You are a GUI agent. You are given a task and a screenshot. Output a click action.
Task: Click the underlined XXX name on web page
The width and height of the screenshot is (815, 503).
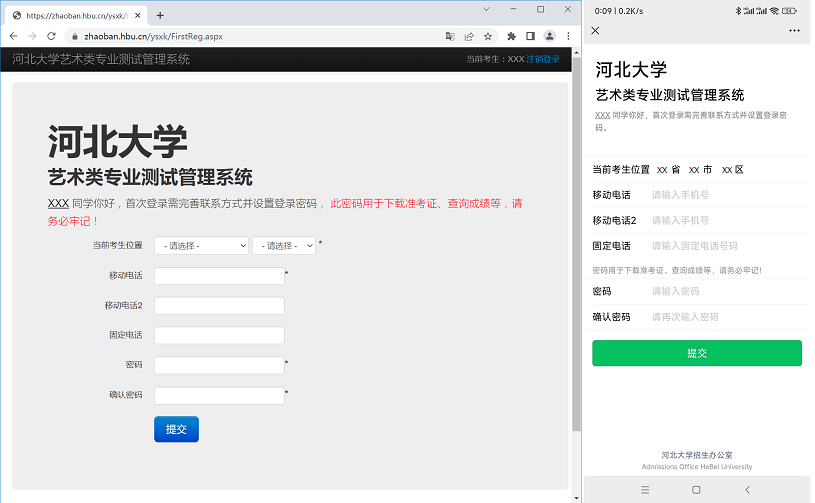58,204
